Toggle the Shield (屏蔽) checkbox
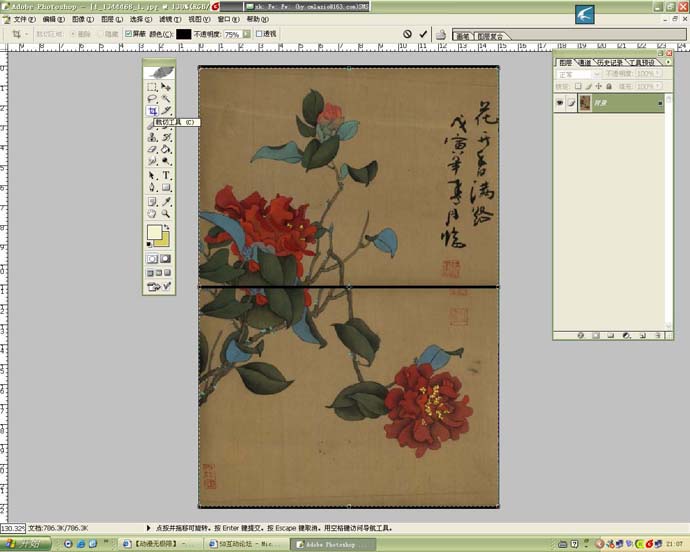This screenshot has width=690, height=552. tap(128, 34)
